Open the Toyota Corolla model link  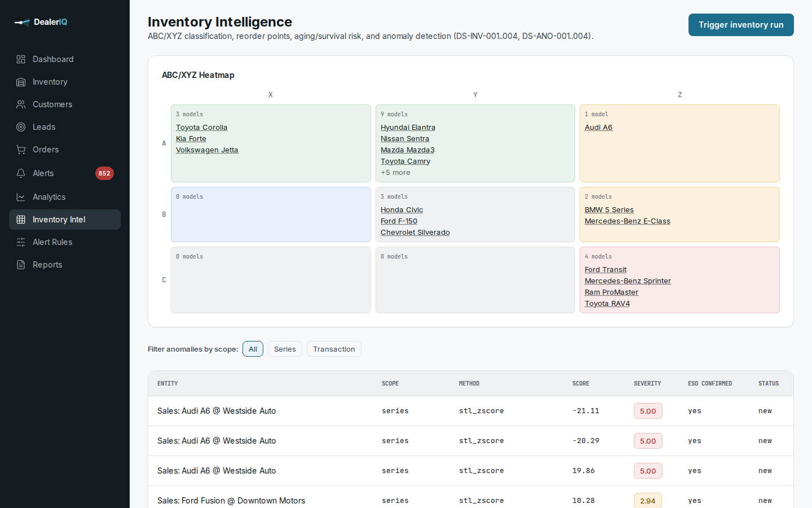point(201,128)
